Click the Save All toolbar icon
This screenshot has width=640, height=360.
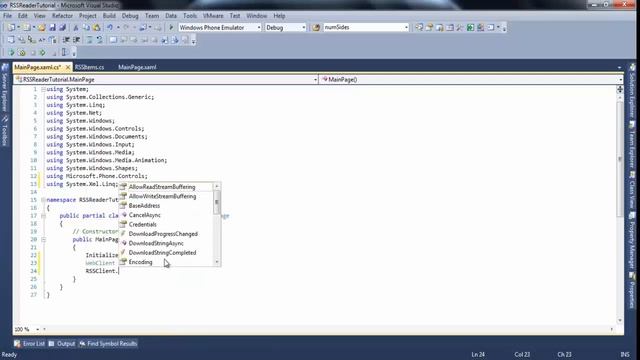pos(62,27)
